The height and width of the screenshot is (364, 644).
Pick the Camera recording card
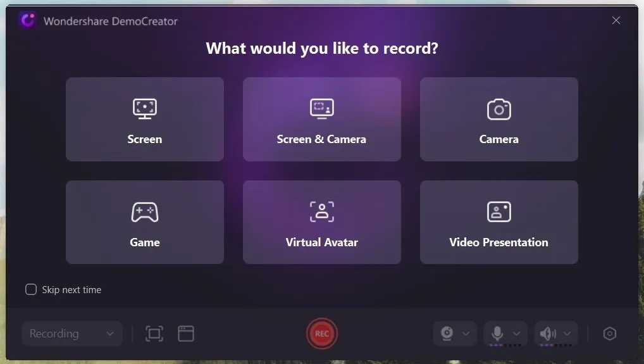coord(498,119)
